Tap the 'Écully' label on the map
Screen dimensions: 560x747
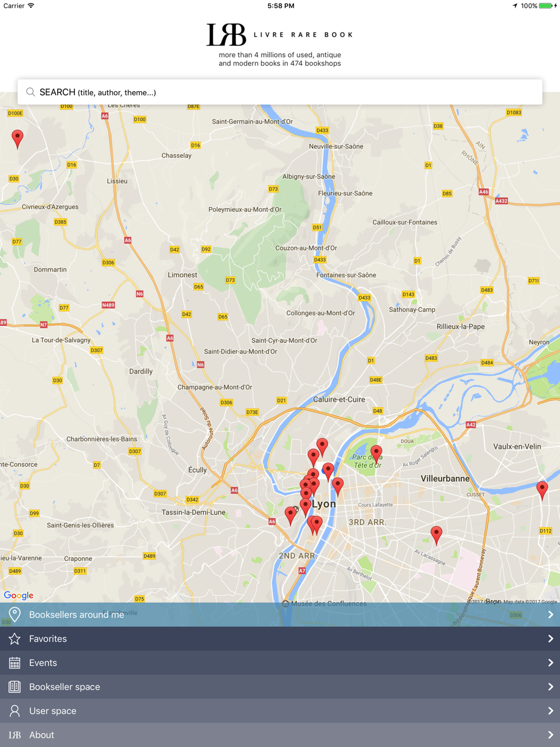pos(197,470)
